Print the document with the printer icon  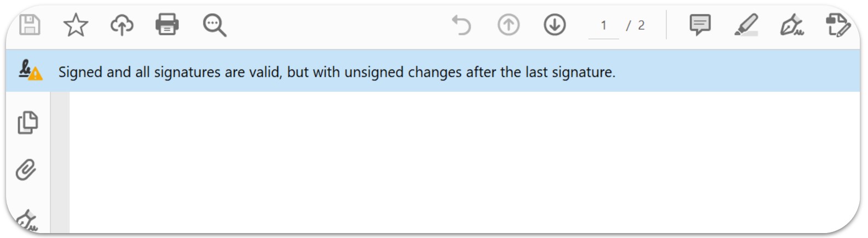[167, 25]
